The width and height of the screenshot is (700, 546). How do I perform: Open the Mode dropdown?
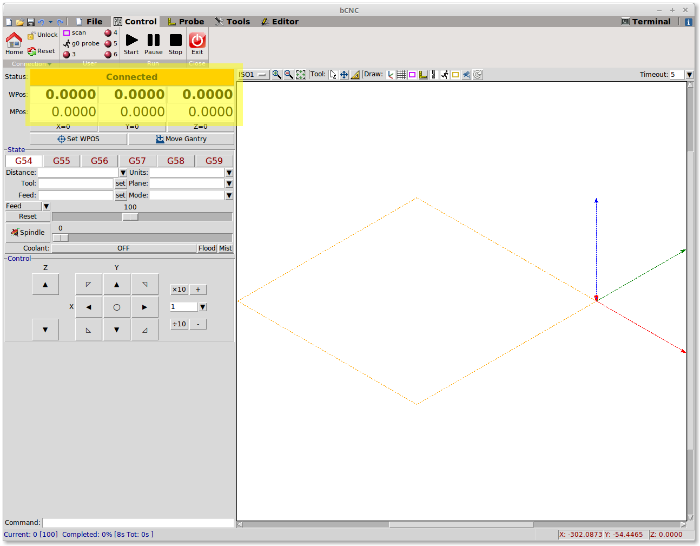tap(229, 195)
